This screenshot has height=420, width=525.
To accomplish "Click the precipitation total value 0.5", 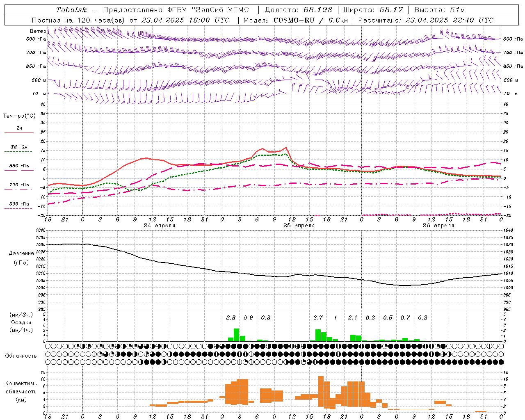I will pos(388,317).
